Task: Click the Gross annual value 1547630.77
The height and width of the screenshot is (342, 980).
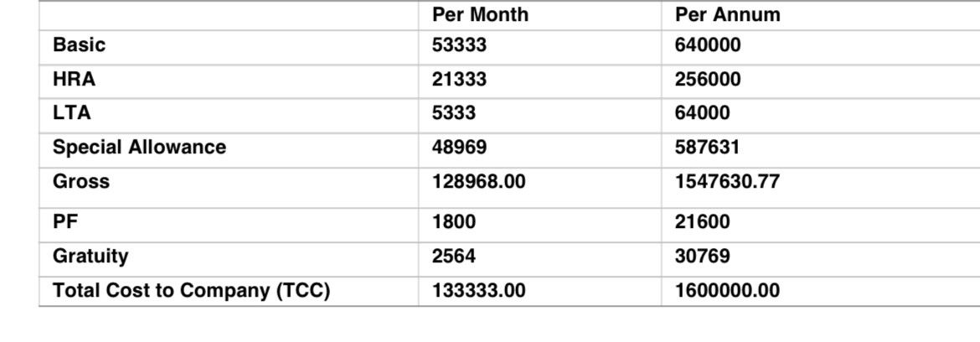Action: click(728, 182)
